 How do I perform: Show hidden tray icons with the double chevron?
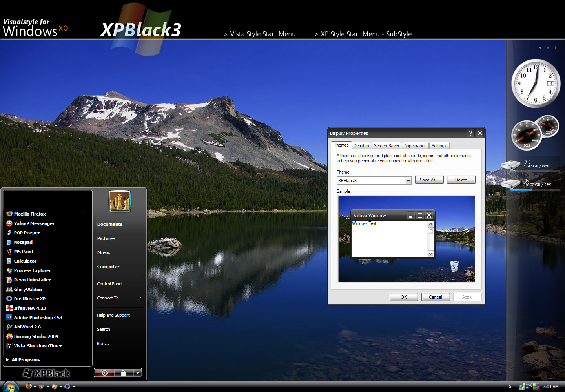(510, 387)
